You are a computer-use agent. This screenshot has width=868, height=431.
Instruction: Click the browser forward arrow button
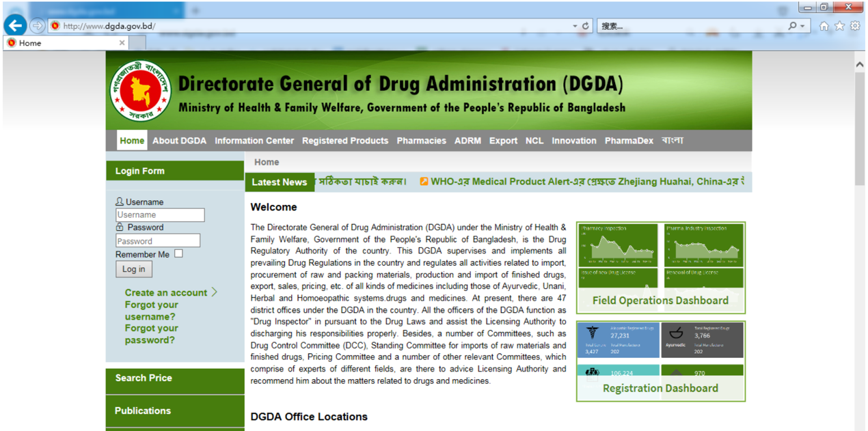(x=38, y=26)
